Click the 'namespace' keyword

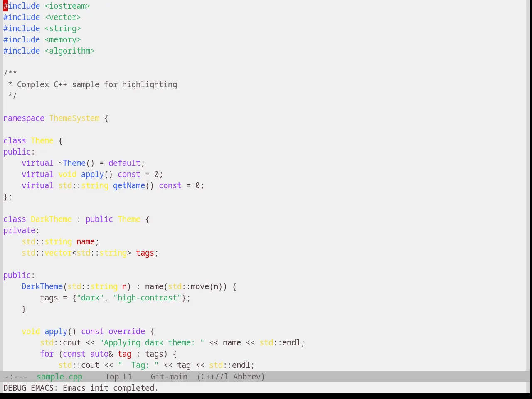(x=24, y=118)
